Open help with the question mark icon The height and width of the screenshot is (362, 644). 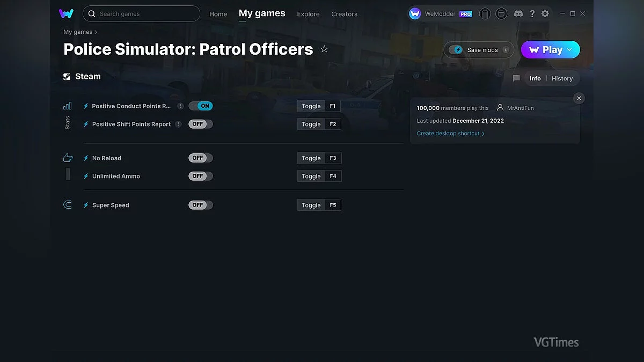[x=532, y=13]
